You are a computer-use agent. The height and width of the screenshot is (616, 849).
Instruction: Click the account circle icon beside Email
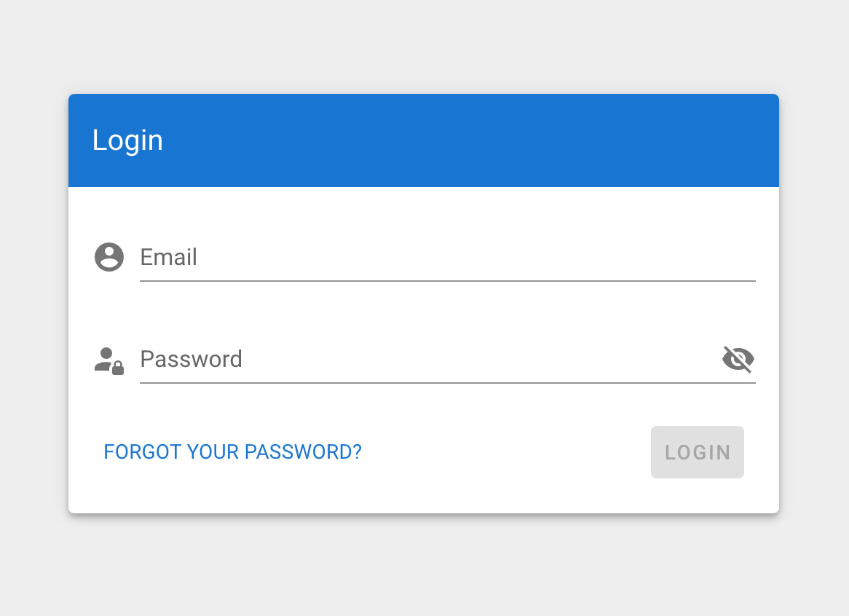[x=109, y=257]
